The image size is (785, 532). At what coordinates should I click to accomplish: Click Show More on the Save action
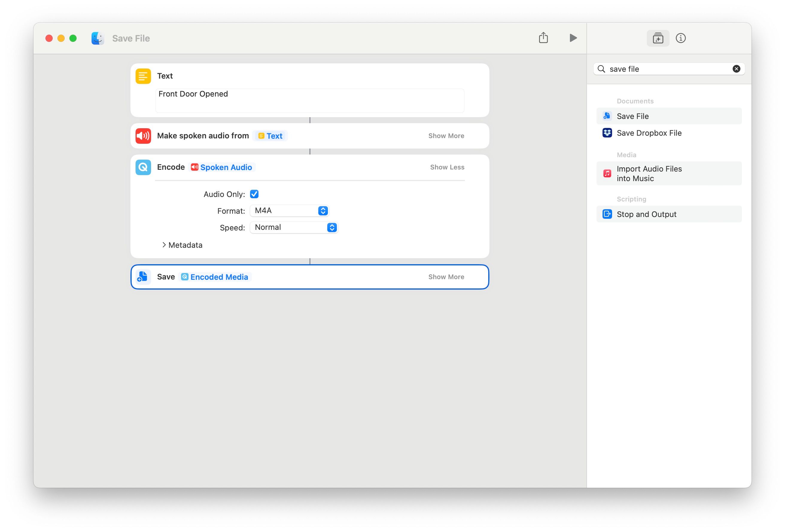click(x=446, y=276)
